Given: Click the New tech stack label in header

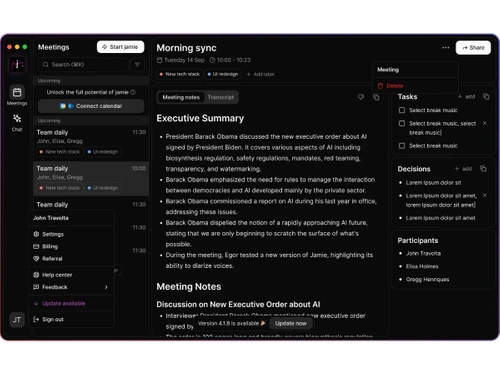Looking at the screenshot, I should tap(179, 74).
